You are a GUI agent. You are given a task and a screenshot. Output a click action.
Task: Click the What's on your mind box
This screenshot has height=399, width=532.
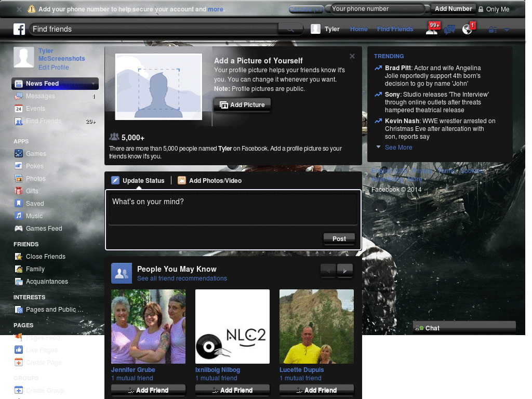[233, 208]
